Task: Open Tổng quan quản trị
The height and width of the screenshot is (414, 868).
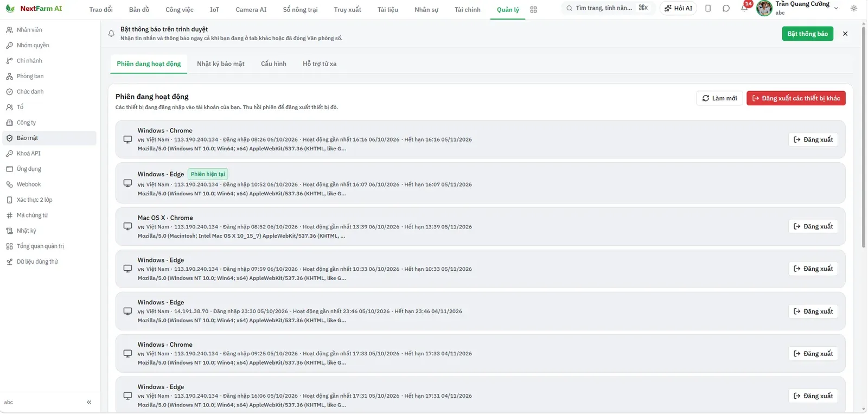Action: pyautogui.click(x=49, y=246)
